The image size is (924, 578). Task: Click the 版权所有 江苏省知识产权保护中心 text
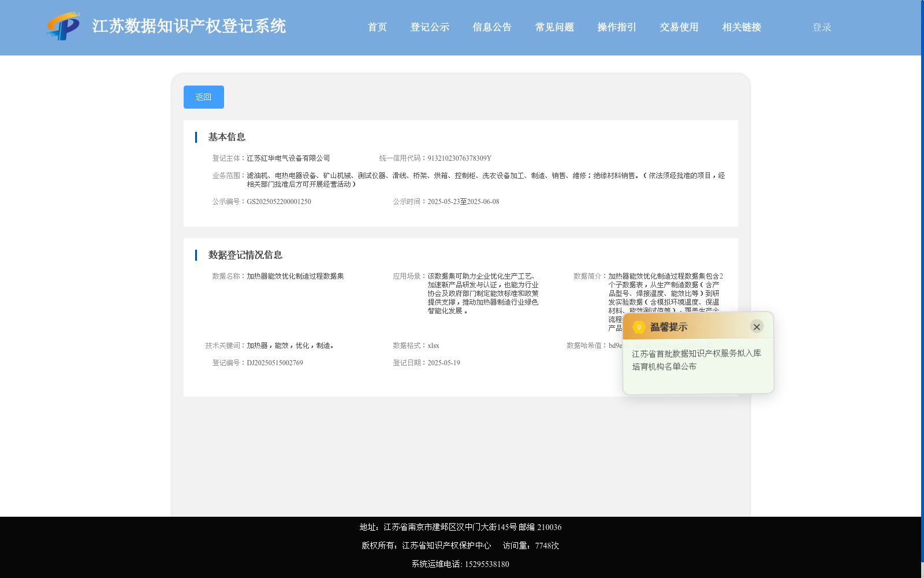coord(426,546)
